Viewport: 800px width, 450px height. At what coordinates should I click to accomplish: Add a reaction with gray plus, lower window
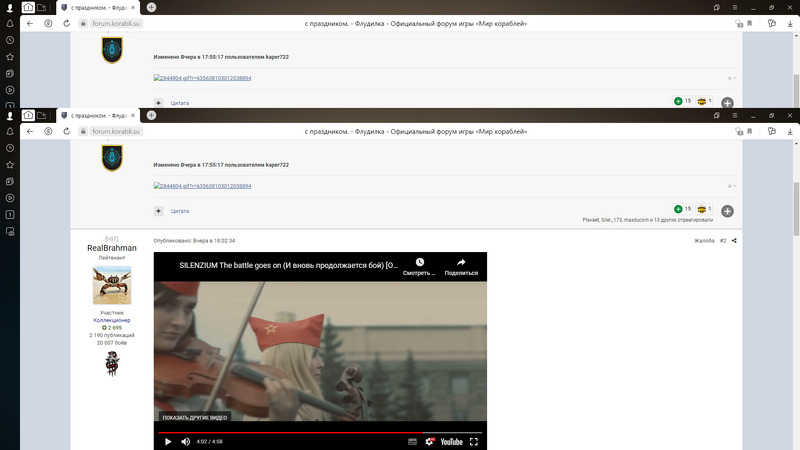[728, 211]
